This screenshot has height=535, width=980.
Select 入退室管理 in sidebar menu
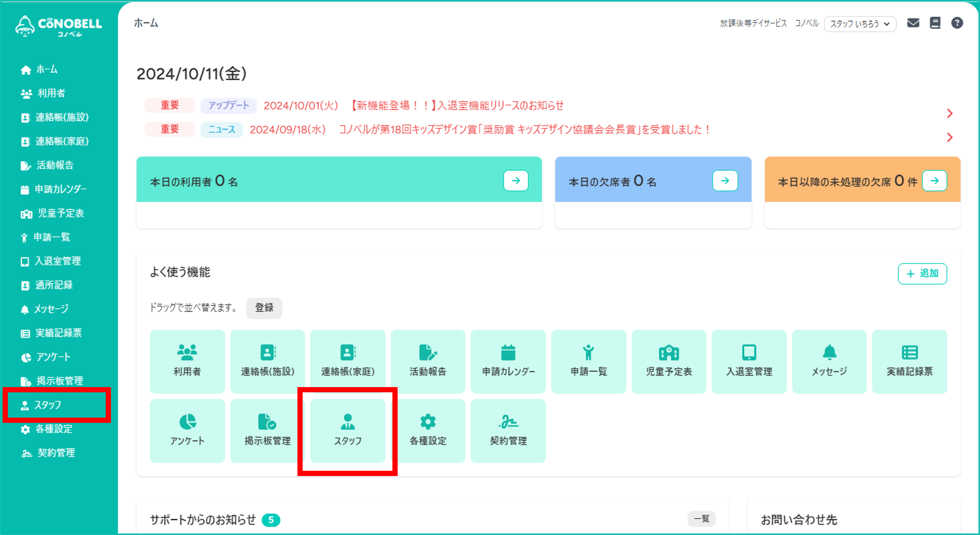(51, 261)
